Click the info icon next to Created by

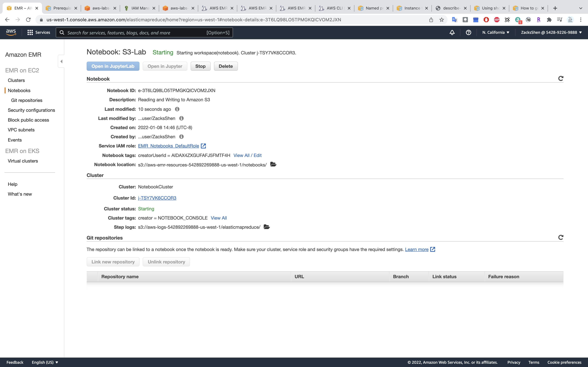click(181, 137)
